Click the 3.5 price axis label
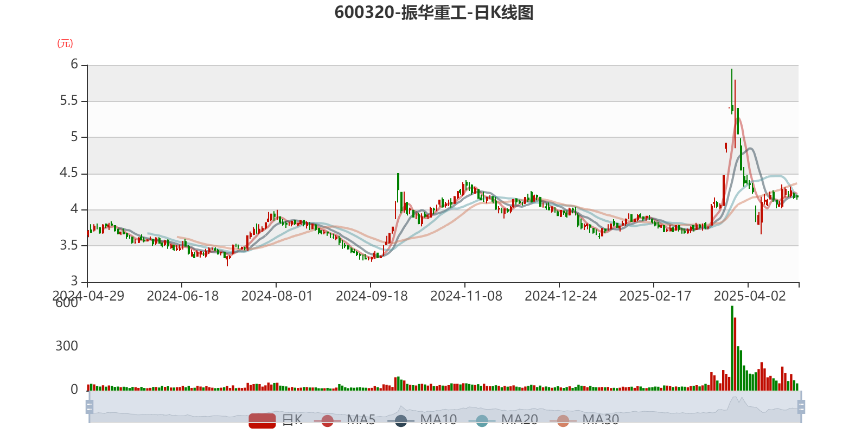Image resolution: width=868 pixels, height=434 pixels. [69, 245]
